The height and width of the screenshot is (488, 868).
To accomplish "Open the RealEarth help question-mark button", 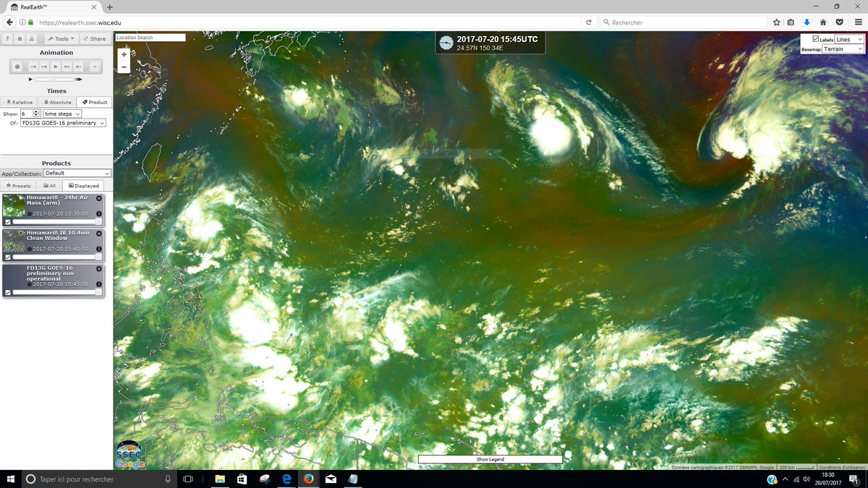I will click(x=7, y=38).
